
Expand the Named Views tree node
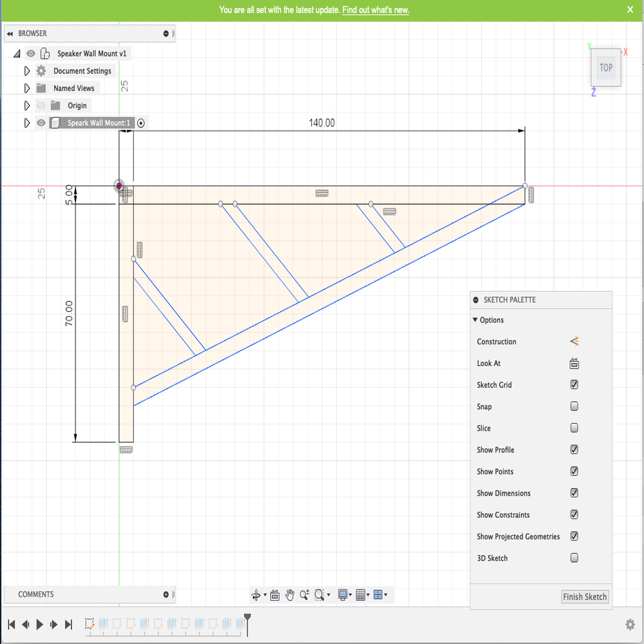click(x=27, y=89)
